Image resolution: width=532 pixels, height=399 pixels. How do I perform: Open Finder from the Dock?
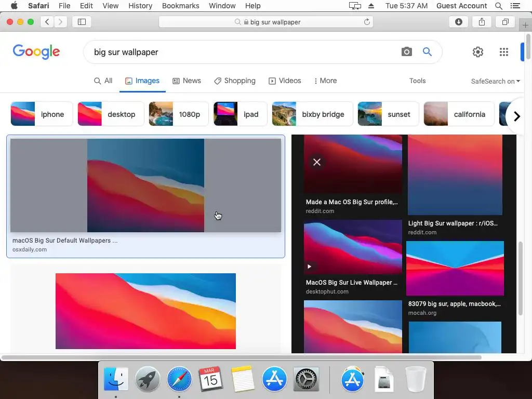[116, 379]
